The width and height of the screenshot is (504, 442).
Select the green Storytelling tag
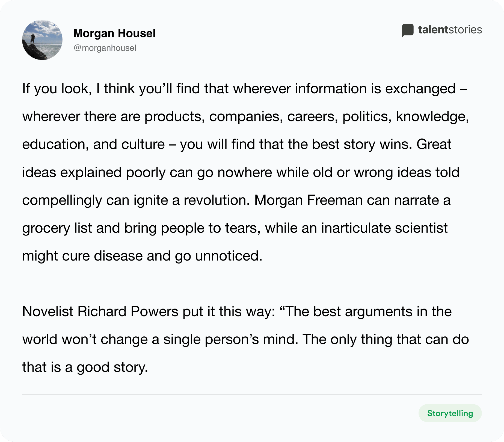[x=450, y=413]
